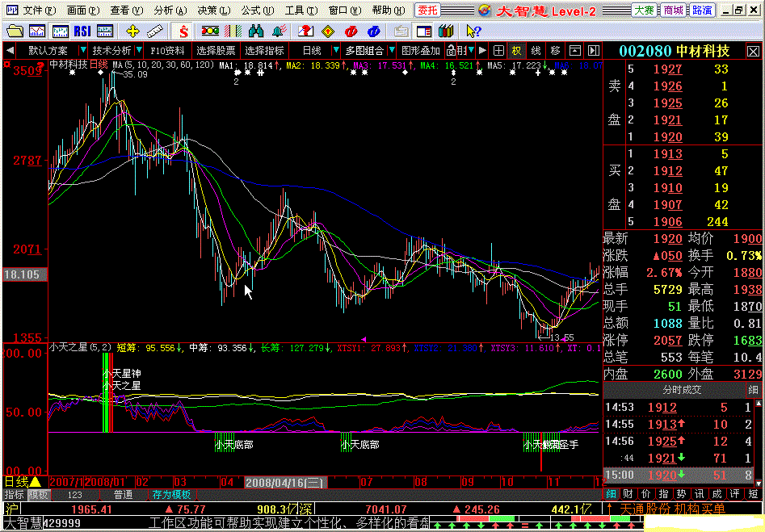Open the 决策(L) menu
Viewport: 765px width, 532px height.
tap(214, 10)
